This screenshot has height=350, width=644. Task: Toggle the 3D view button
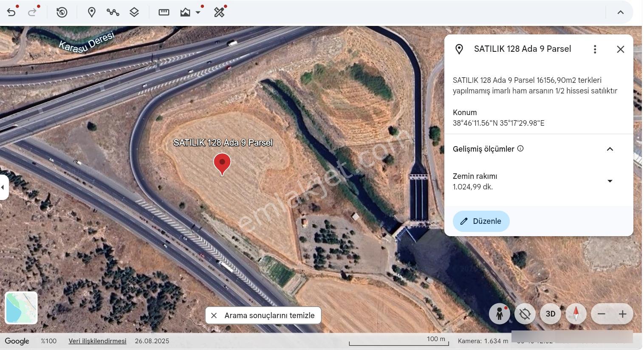point(551,314)
